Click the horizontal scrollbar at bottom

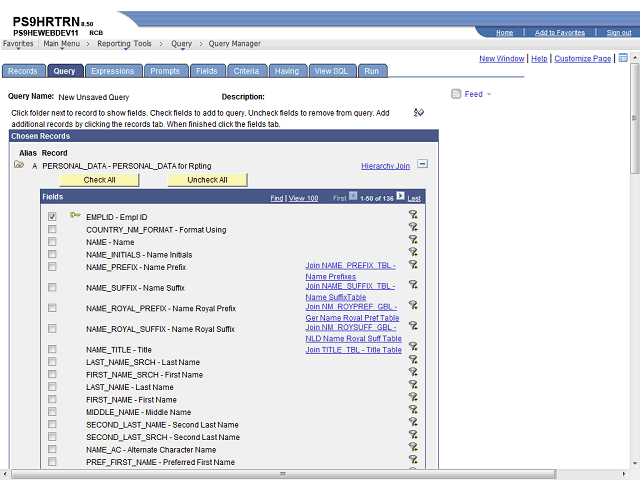(x=282, y=474)
